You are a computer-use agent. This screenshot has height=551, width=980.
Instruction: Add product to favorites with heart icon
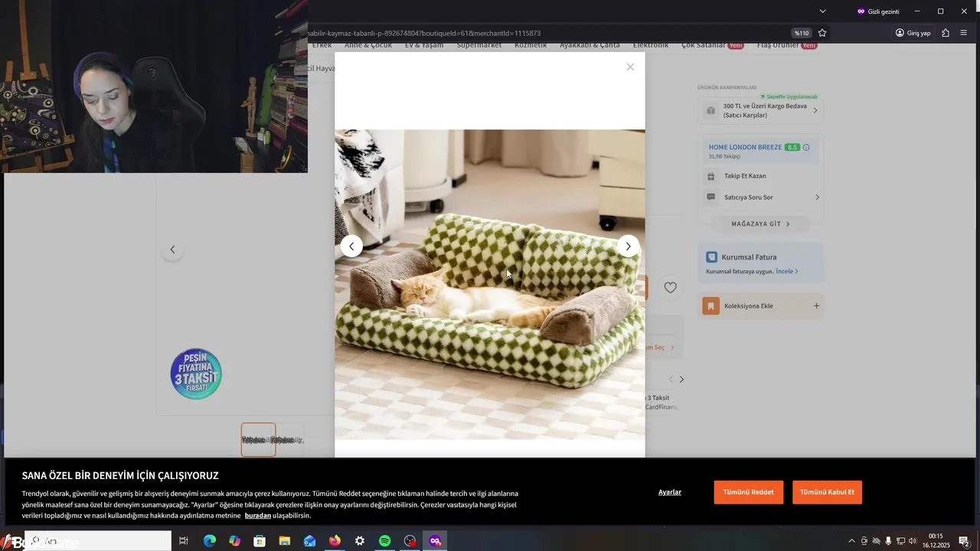pyautogui.click(x=670, y=288)
